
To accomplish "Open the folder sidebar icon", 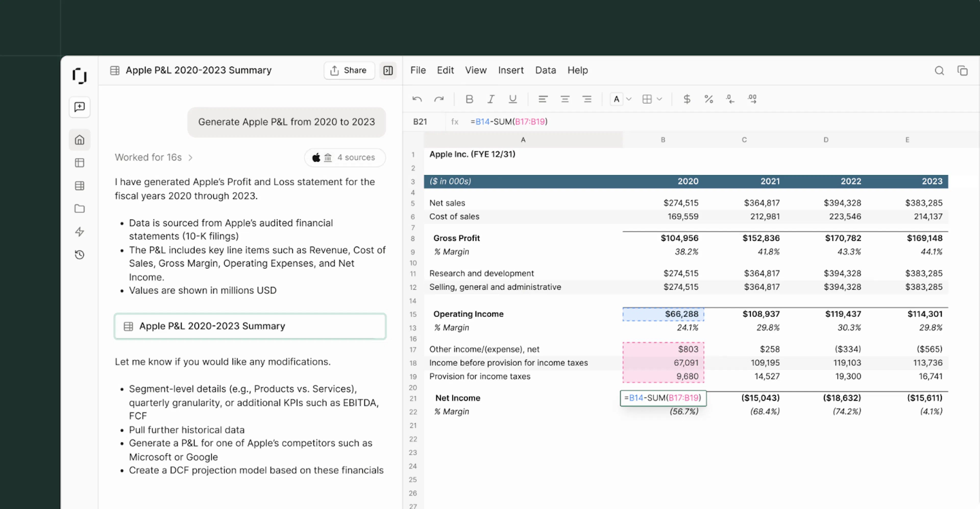I will (x=80, y=208).
